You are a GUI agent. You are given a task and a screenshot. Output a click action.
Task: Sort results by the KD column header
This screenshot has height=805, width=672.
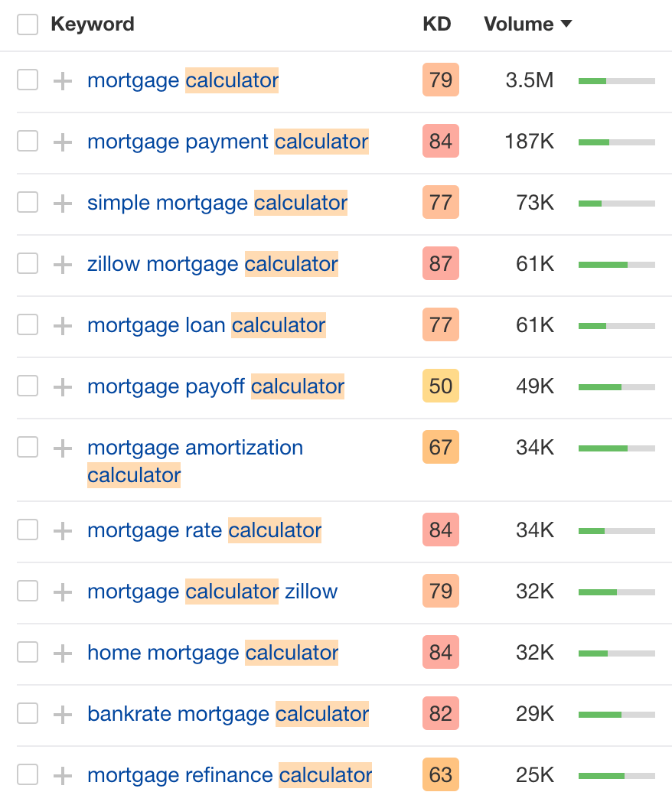435,24
